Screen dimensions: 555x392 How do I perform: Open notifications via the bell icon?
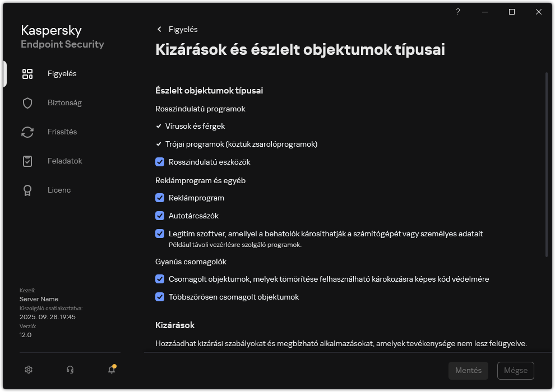[111, 370]
